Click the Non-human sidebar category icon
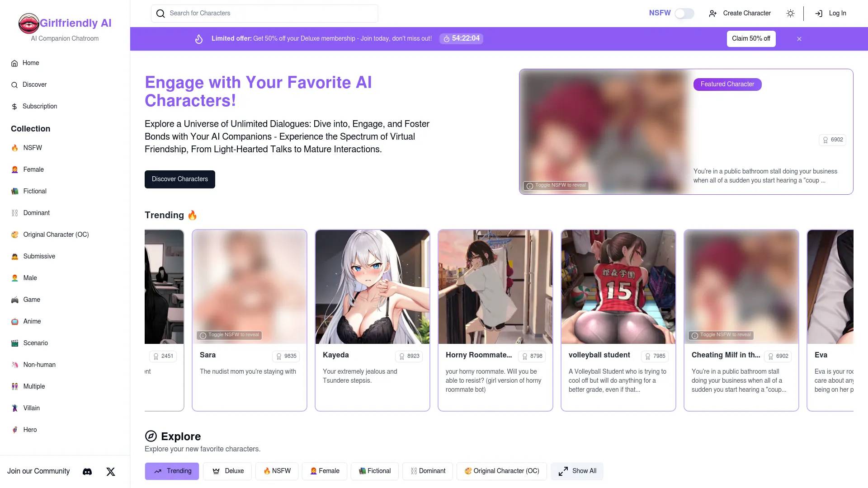Screen dimensions: 868x488 pyautogui.click(x=14, y=364)
